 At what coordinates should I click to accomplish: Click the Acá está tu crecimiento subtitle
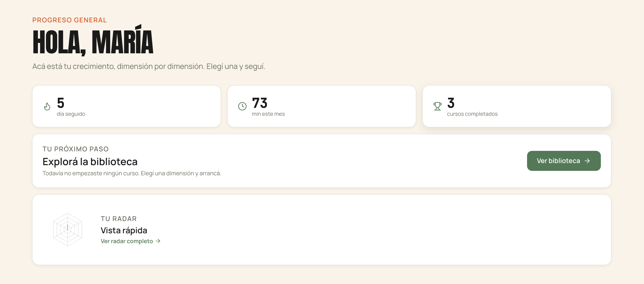pos(149,66)
